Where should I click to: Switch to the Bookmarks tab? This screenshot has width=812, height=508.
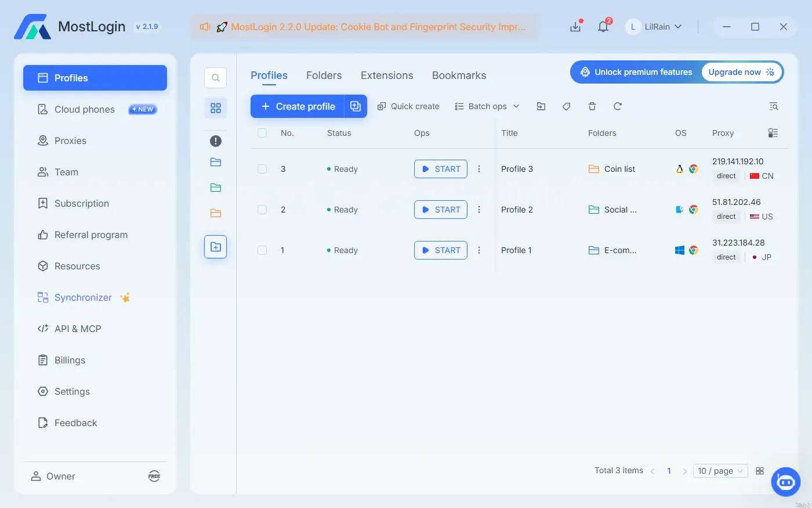tap(459, 75)
